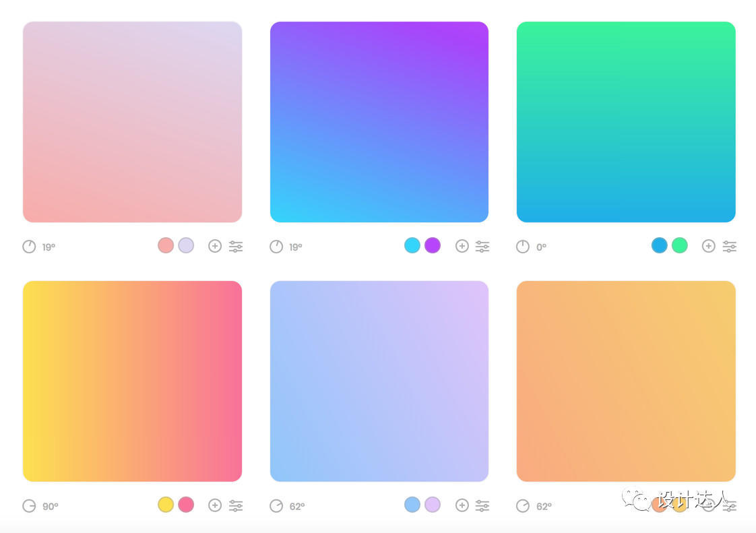Add a color stop to the yellow-pink gradient

(x=215, y=505)
